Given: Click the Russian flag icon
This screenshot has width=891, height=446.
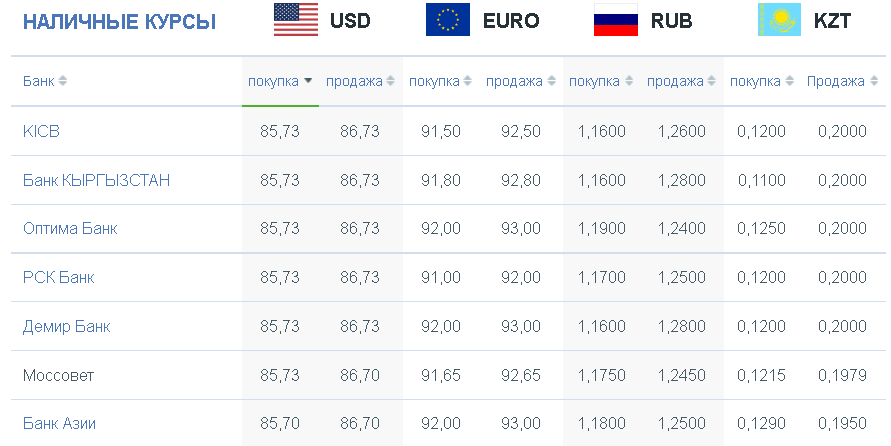Looking at the screenshot, I should click(616, 20).
